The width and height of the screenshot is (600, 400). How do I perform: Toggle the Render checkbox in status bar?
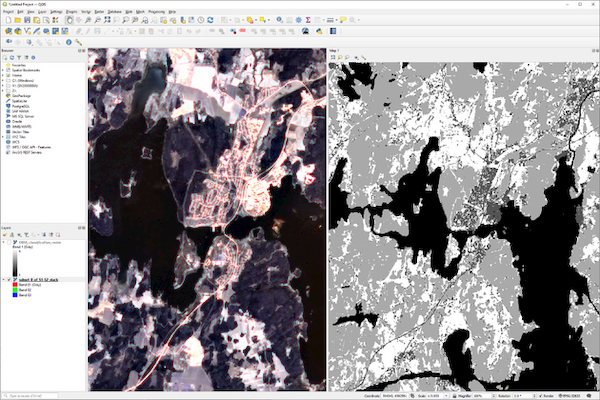click(x=540, y=396)
